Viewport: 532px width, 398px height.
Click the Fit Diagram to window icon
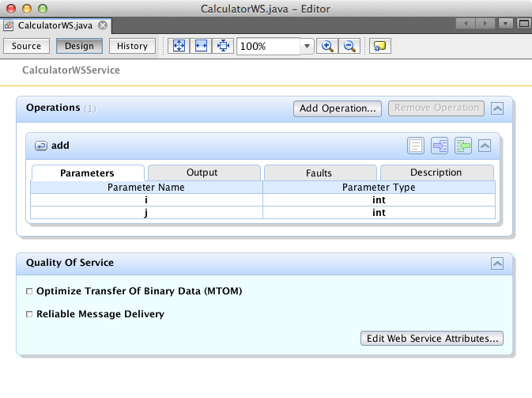[x=179, y=47]
